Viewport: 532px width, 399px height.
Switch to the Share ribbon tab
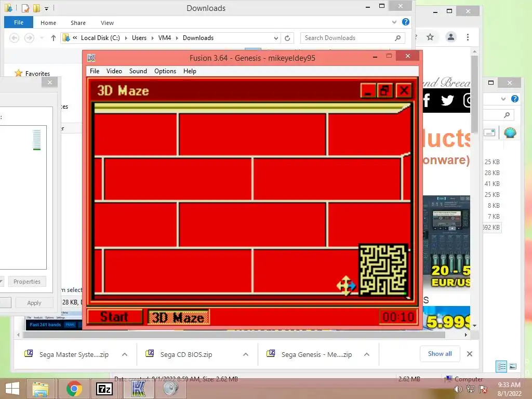coord(78,23)
